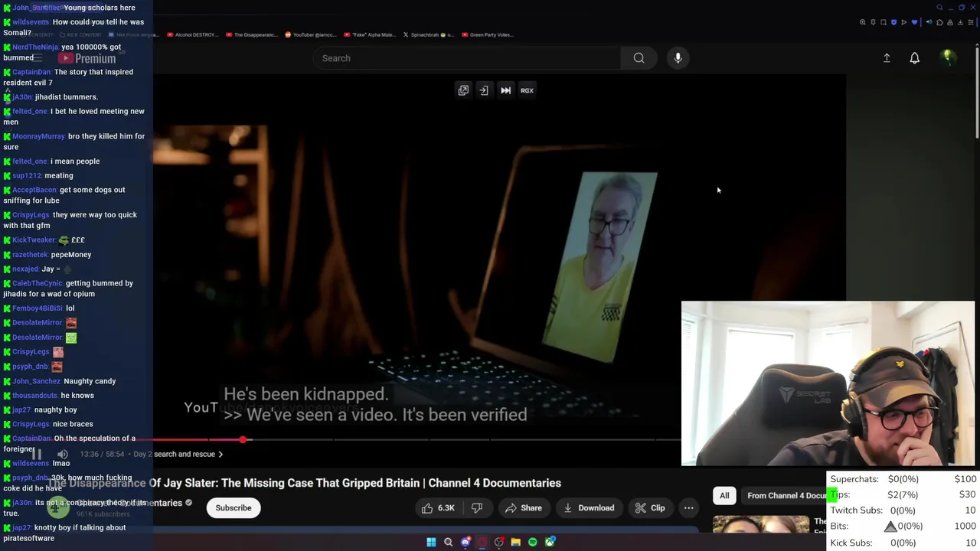Open the taskbar Search icon
Image resolution: width=980 pixels, height=551 pixels.
(x=448, y=542)
